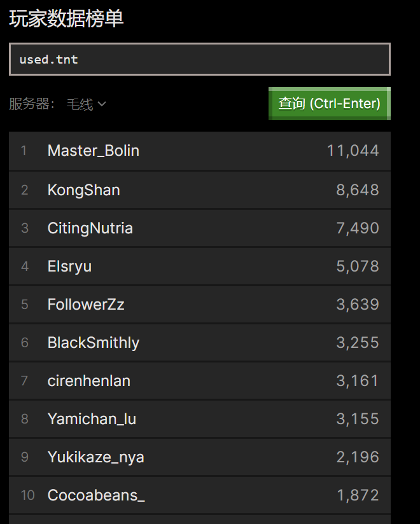Select the Master_Bolin leaderboard row

click(x=200, y=151)
